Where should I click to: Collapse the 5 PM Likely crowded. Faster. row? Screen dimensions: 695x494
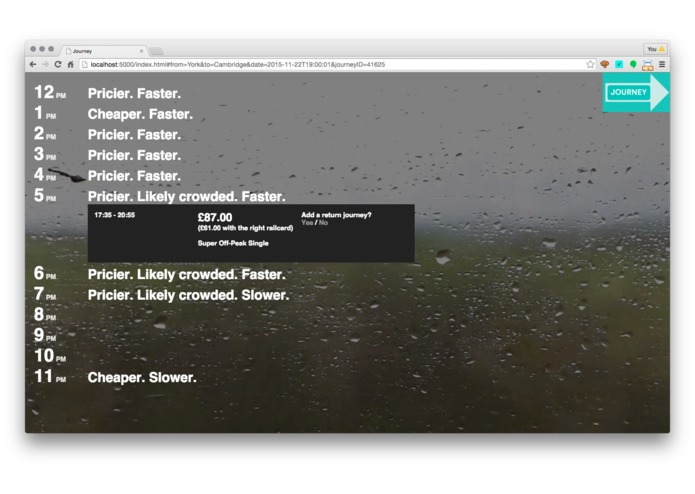click(x=187, y=197)
